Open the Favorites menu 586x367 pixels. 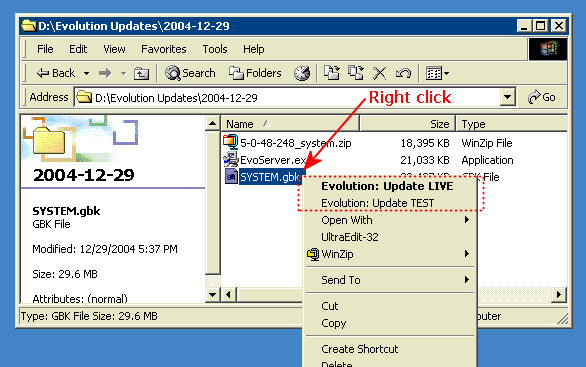point(163,49)
